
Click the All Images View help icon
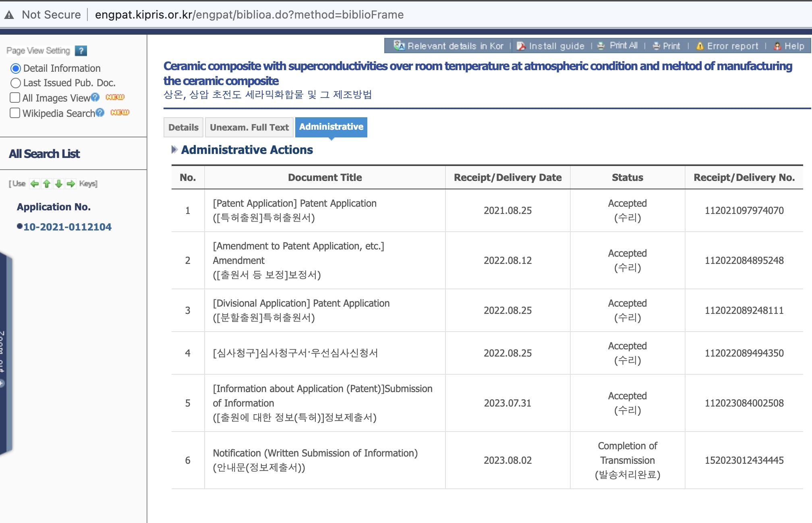(95, 97)
